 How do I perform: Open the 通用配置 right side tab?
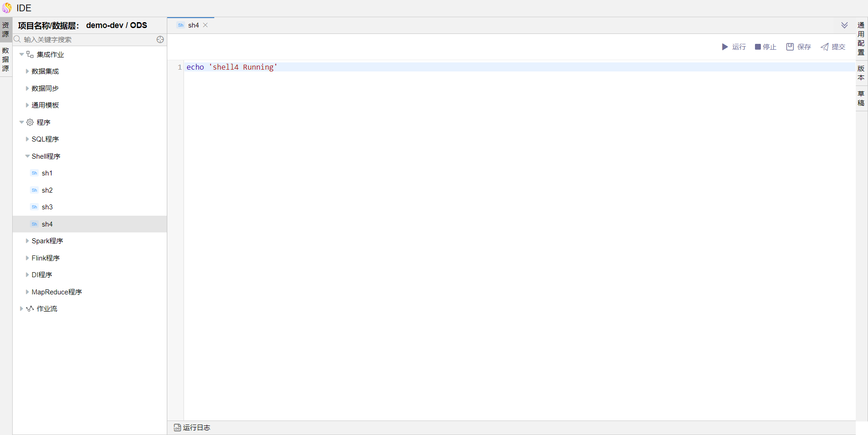pos(861,38)
